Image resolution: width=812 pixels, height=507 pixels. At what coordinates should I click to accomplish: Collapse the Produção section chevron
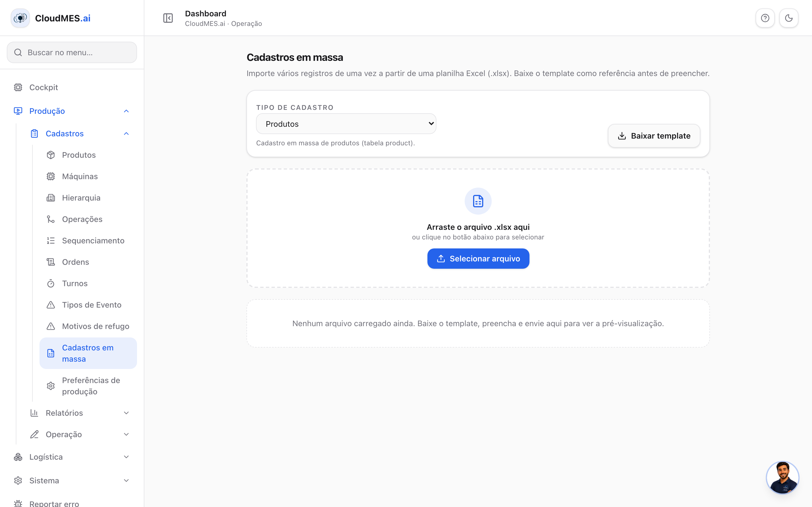126,111
